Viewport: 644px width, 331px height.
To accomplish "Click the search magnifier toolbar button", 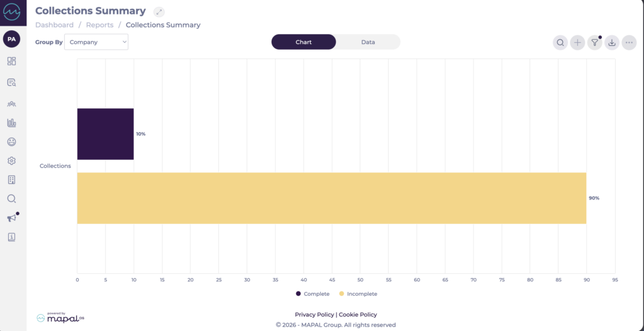I will coord(560,42).
